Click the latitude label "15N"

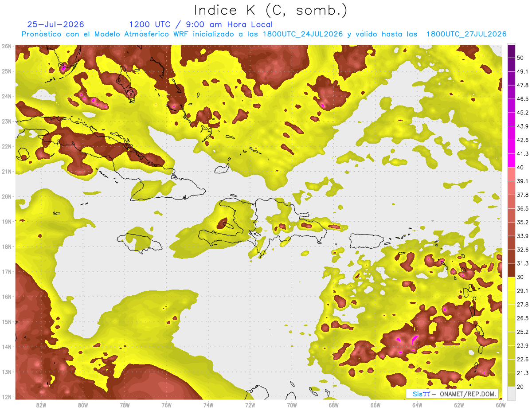point(7,321)
